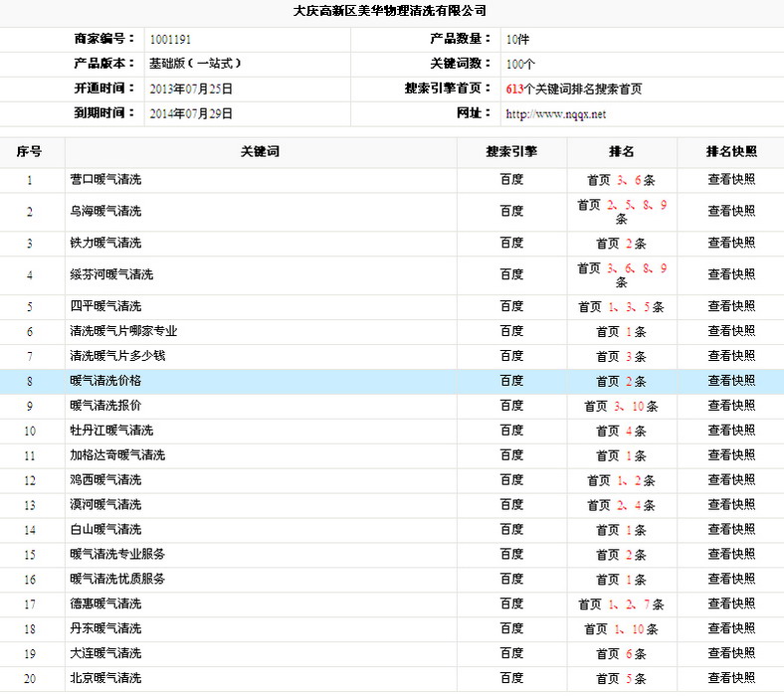The image size is (784, 696).
Task: Click the 613个关键词排名搜索首页 text
Action: click(573, 88)
